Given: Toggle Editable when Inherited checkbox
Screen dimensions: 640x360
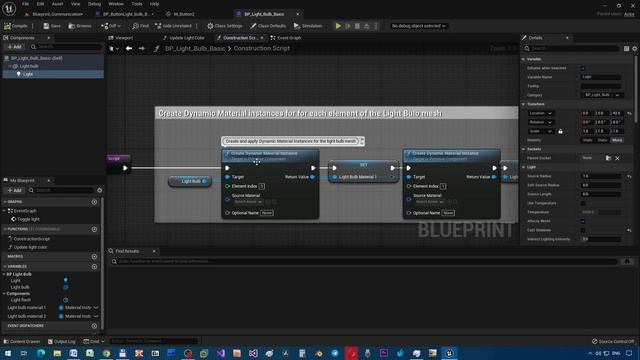Looking at the screenshot, I should click(583, 68).
